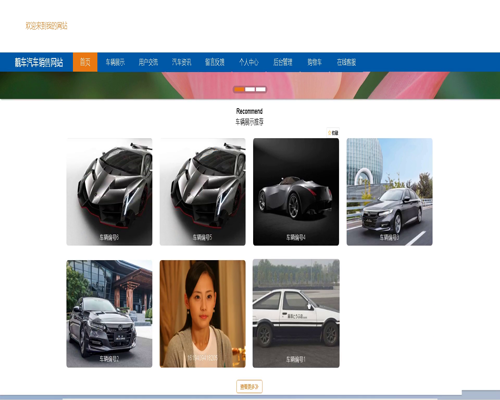500x400 pixels.
Task: Open 后台管理 admin link
Action: click(x=283, y=62)
